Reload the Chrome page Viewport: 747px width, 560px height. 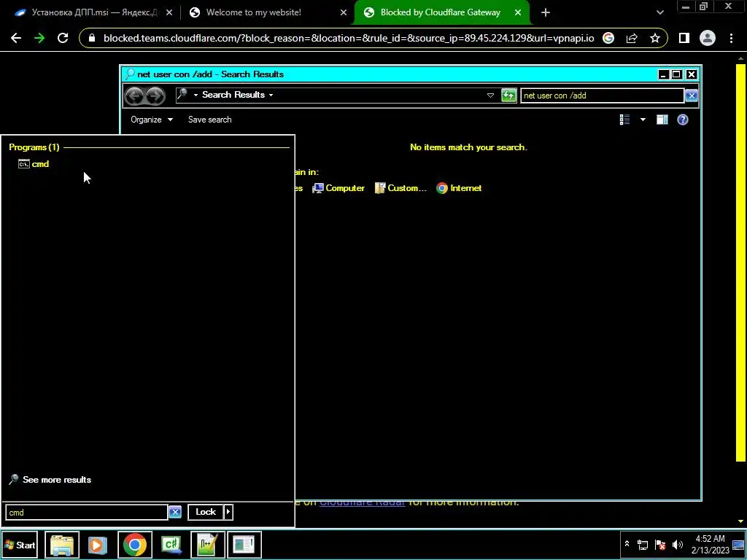pos(63,38)
